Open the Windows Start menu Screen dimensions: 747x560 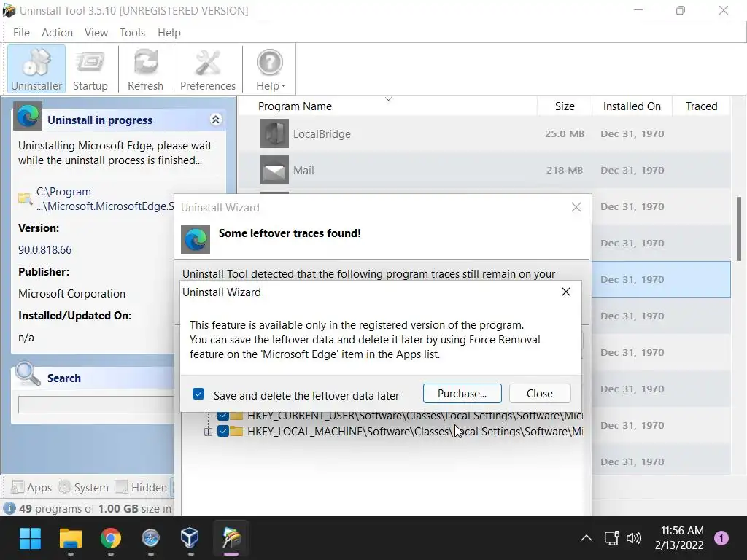pyautogui.click(x=30, y=538)
